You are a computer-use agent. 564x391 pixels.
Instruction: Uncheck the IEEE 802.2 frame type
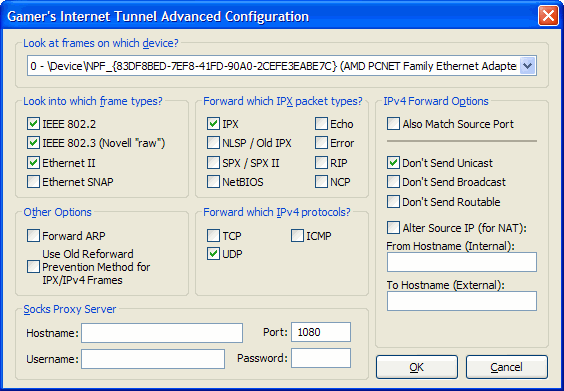(33, 124)
